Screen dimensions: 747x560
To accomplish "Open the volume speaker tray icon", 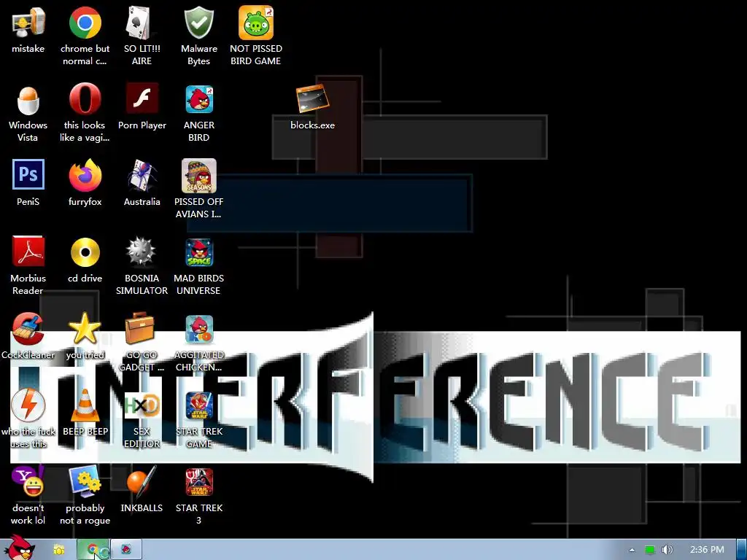I will (667, 550).
